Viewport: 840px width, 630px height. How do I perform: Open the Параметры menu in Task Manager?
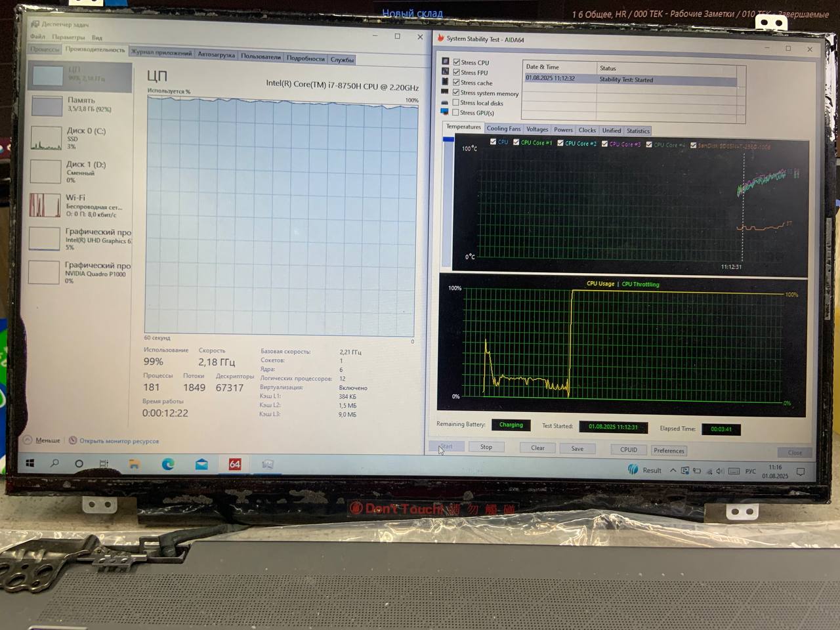pyautogui.click(x=68, y=37)
